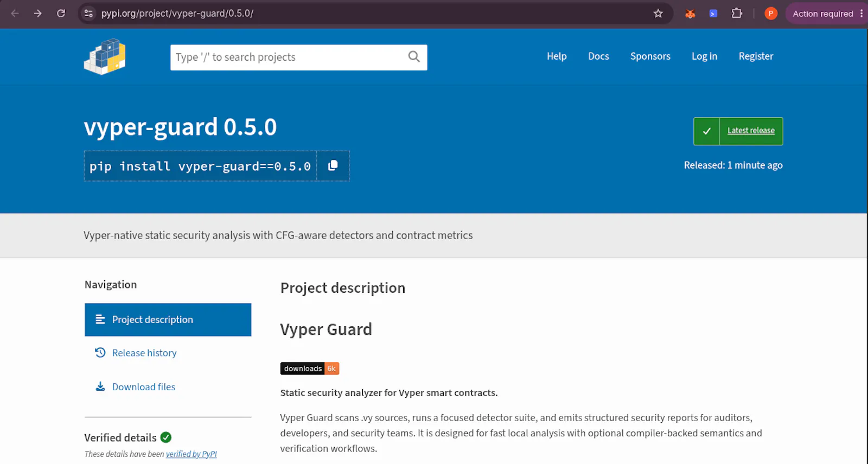
Task: Click the Action required button
Action: (x=823, y=14)
